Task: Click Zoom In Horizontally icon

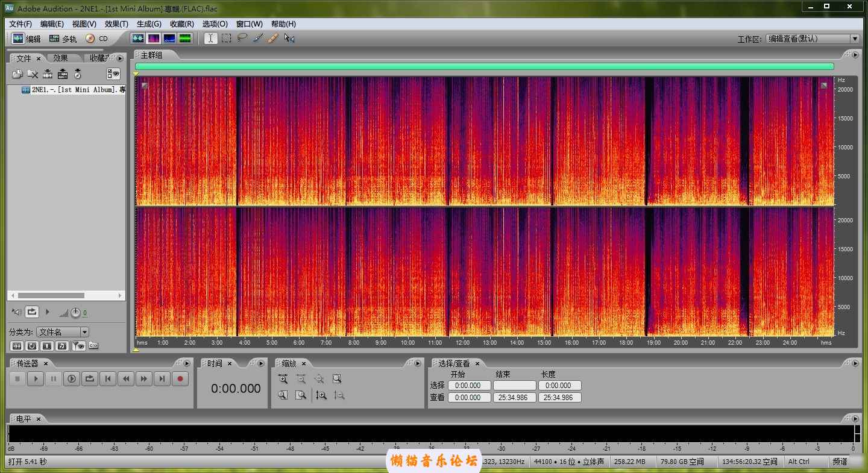Action: point(283,379)
